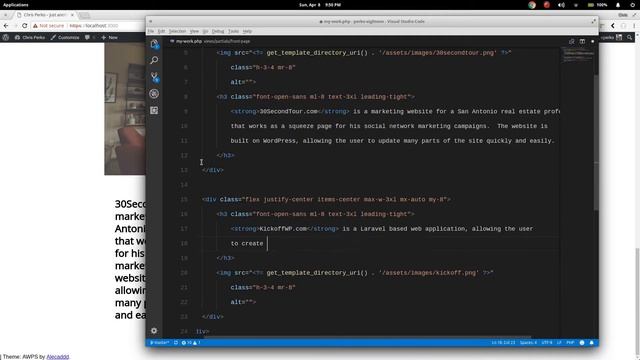Click the minimap in the VS Code editor
The image size is (640, 360).
pos(577,55)
